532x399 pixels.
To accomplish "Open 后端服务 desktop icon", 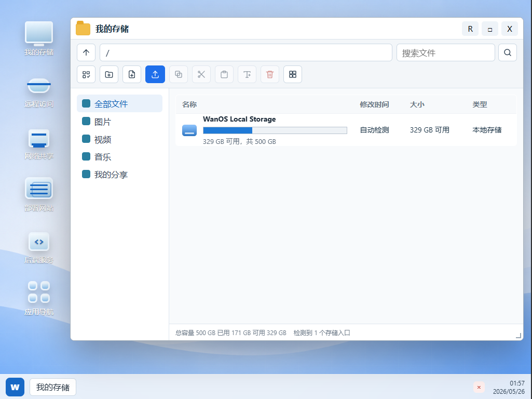I will 39,247.
